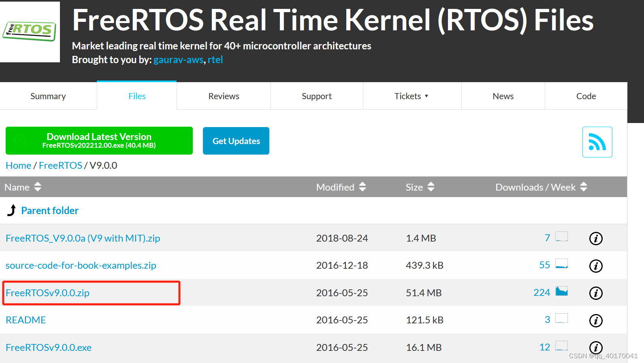The height and width of the screenshot is (363, 644).
Task: Click the Parent folder up-arrow icon
Action: click(x=12, y=210)
